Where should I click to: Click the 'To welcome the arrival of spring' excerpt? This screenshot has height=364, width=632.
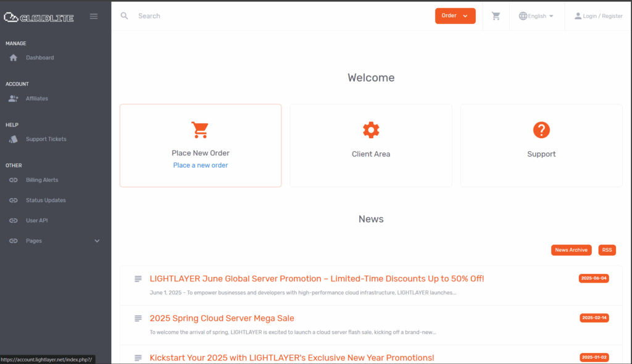[x=293, y=332]
